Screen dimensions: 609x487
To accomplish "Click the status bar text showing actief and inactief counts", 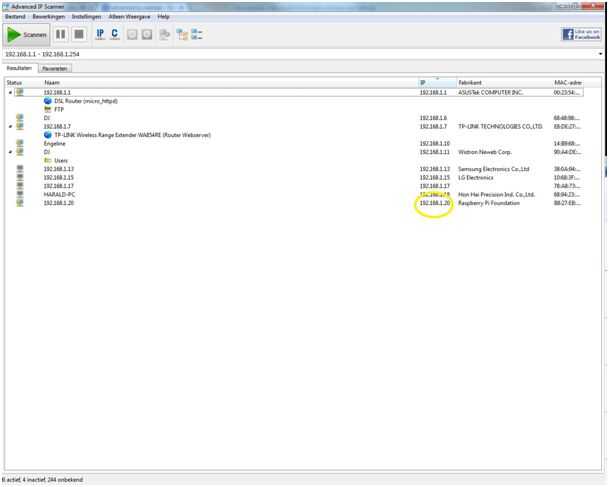I will coord(43,480).
